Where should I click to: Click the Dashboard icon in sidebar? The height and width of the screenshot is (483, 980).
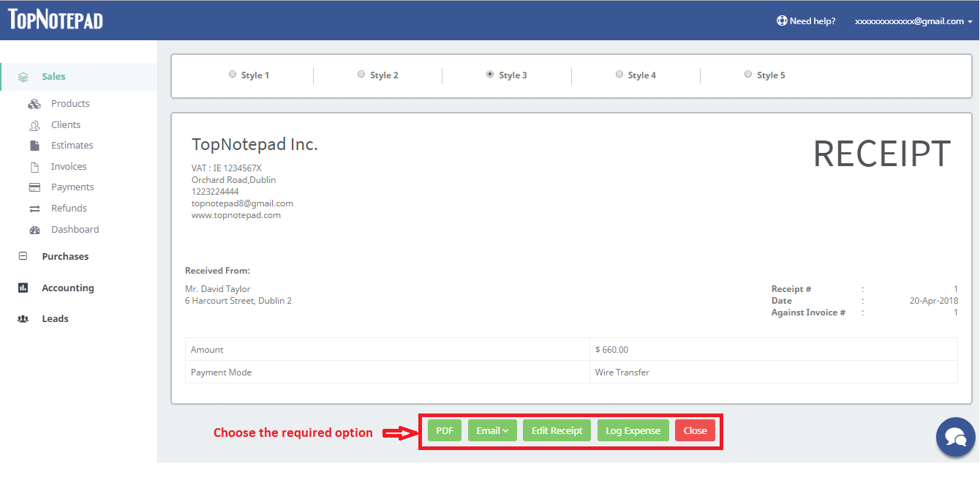pyautogui.click(x=34, y=230)
